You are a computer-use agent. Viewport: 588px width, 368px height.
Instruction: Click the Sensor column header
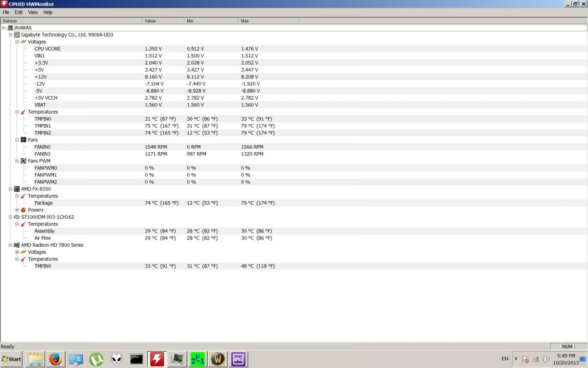72,21
